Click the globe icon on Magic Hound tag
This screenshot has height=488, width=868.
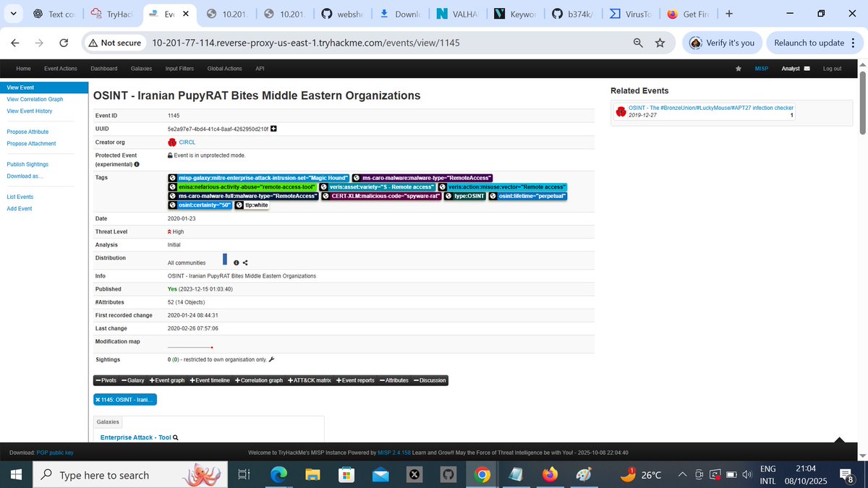[173, 178]
